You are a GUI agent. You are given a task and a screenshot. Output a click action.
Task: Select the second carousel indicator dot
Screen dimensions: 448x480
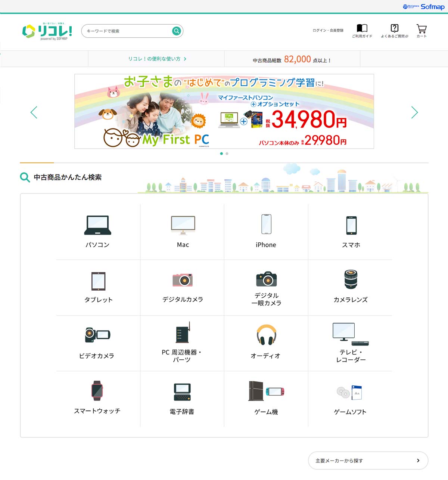point(227,154)
